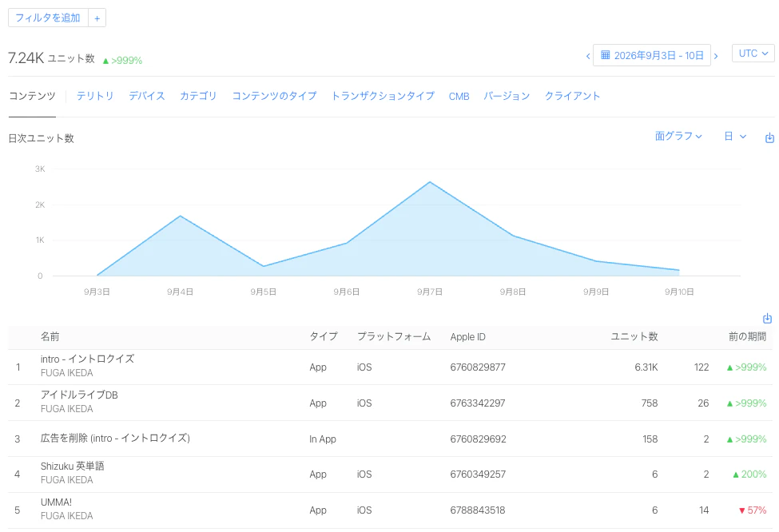Click the 6.31K units value

point(646,367)
